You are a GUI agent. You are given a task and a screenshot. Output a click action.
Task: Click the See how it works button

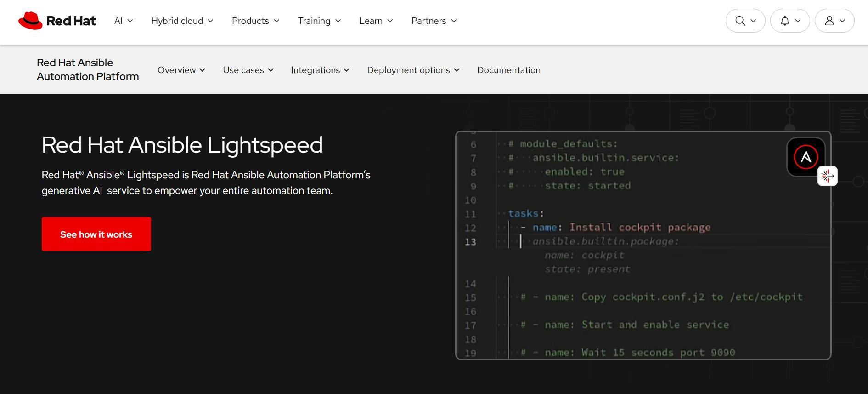(96, 234)
